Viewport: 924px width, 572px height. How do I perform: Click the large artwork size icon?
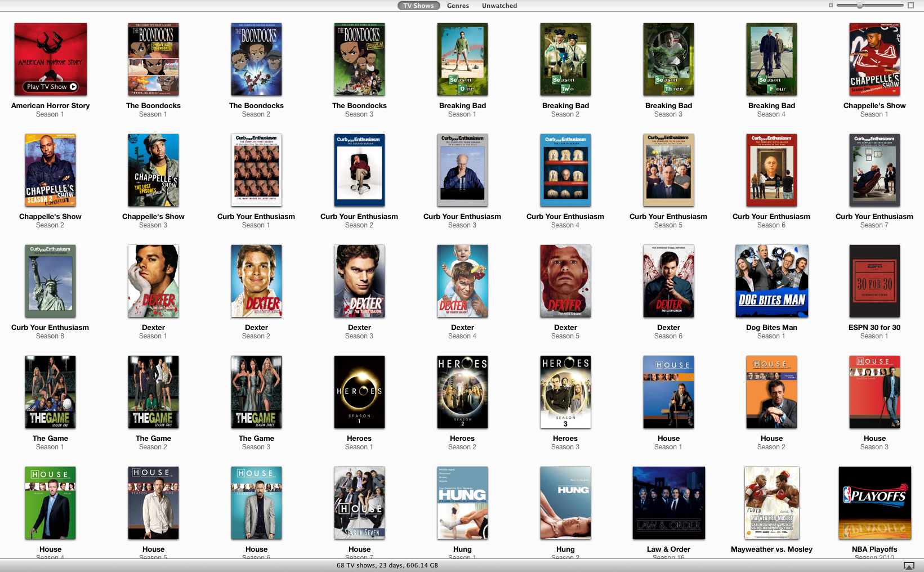click(x=910, y=6)
